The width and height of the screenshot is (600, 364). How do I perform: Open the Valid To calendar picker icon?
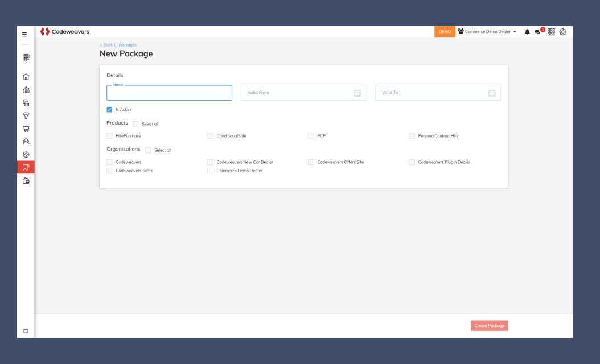tap(492, 93)
